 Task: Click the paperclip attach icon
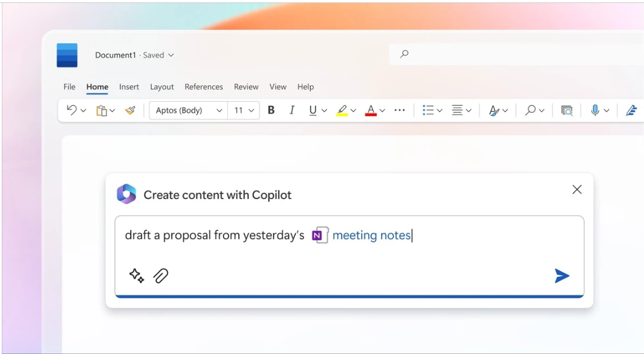coord(161,275)
